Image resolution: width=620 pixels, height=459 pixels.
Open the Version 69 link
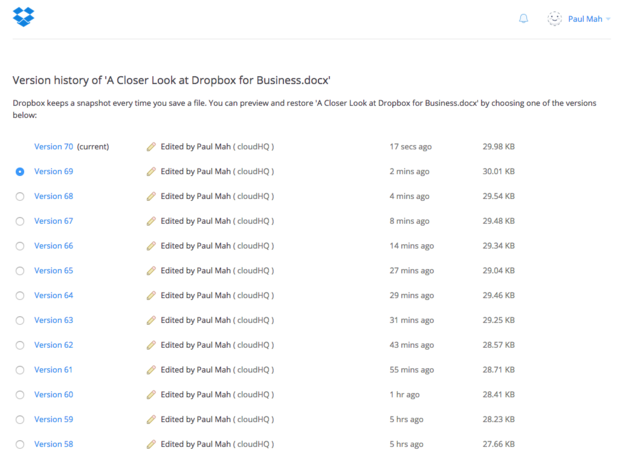53,172
